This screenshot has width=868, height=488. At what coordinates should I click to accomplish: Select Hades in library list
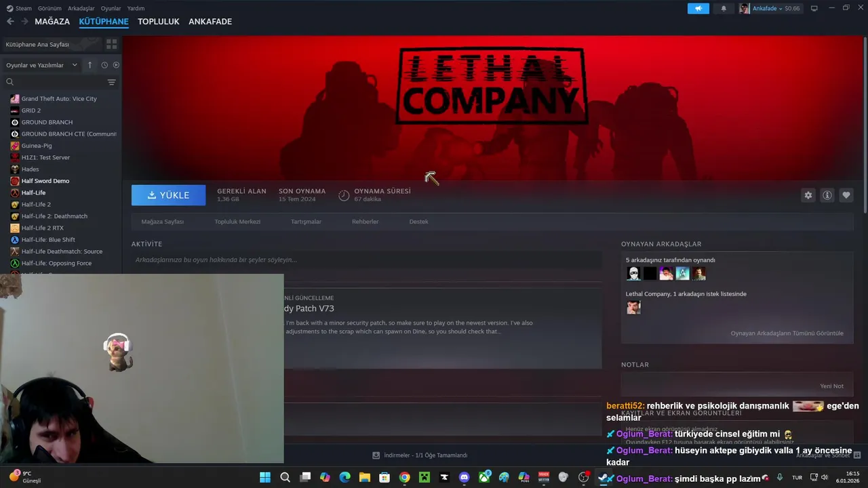pos(30,169)
